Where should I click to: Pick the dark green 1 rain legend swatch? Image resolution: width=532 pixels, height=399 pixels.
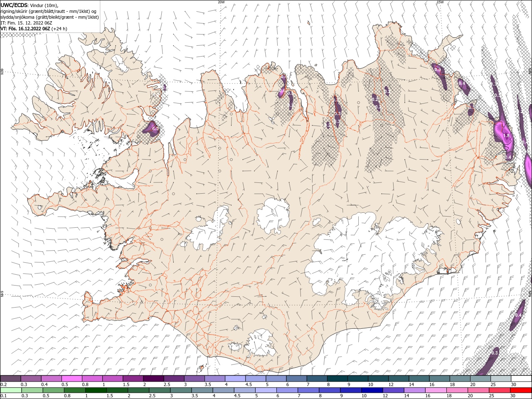coord(96,390)
